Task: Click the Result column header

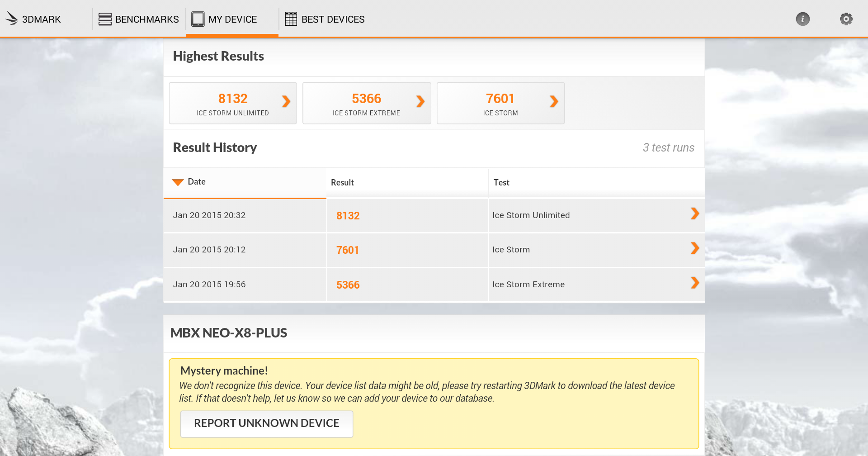Action: click(407, 182)
